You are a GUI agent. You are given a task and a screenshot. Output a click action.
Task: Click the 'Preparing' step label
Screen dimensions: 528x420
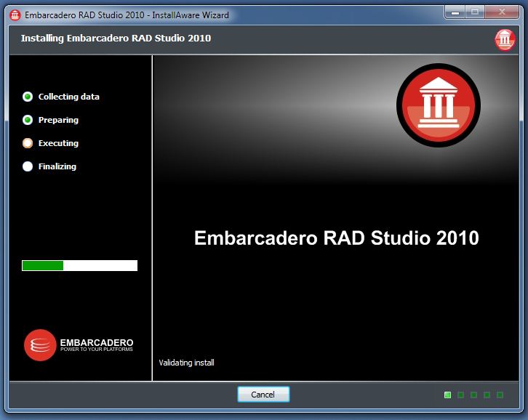58,120
